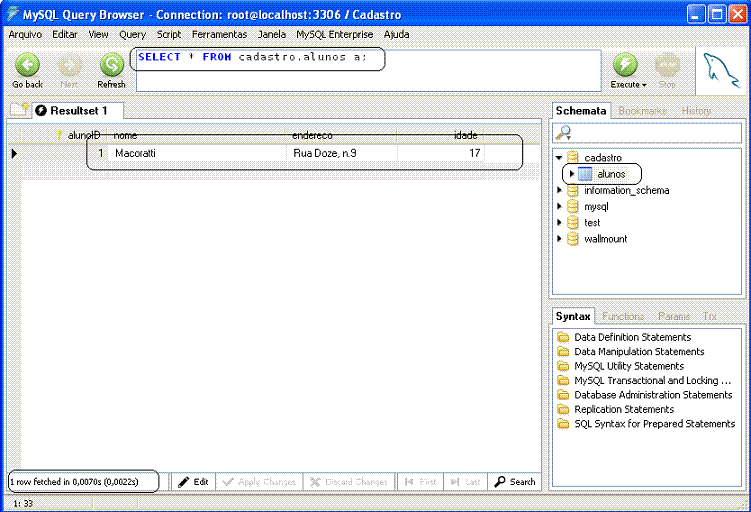751x512 pixels.
Task: Select the Resultset 1 tab
Action: pyautogui.click(x=78, y=111)
